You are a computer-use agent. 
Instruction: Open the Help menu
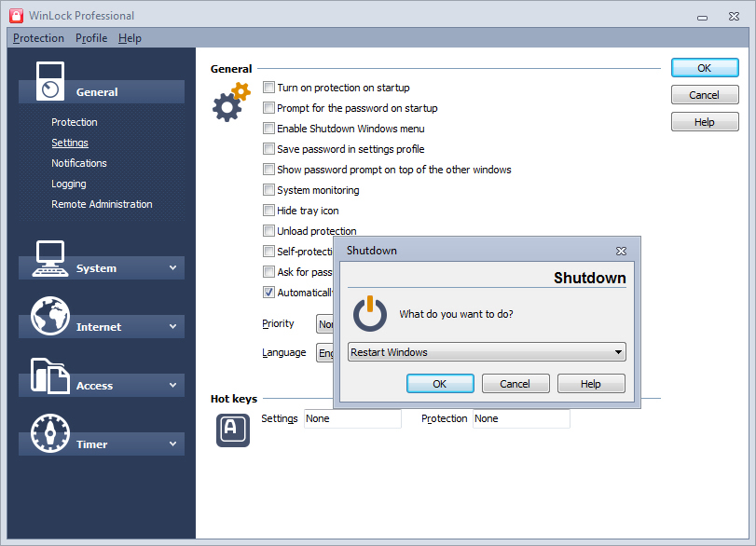130,38
